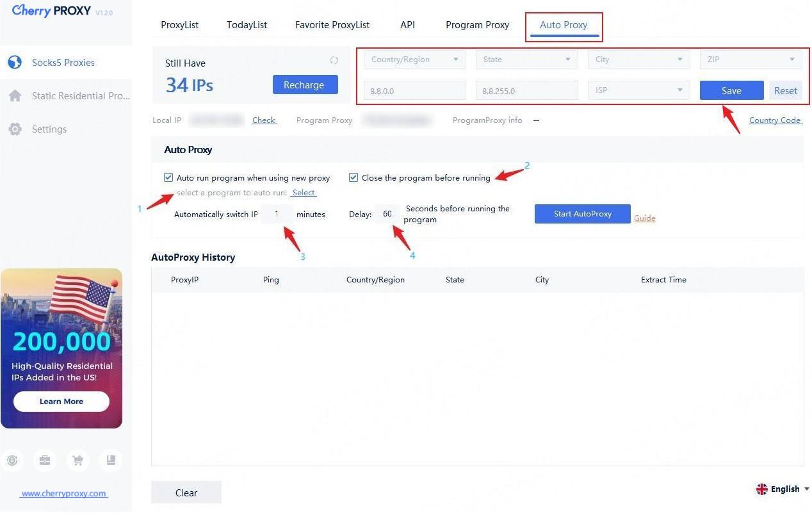Toggle Close the program before running checkbox
Image resolution: width=812 pixels, height=513 pixels.
coord(353,177)
